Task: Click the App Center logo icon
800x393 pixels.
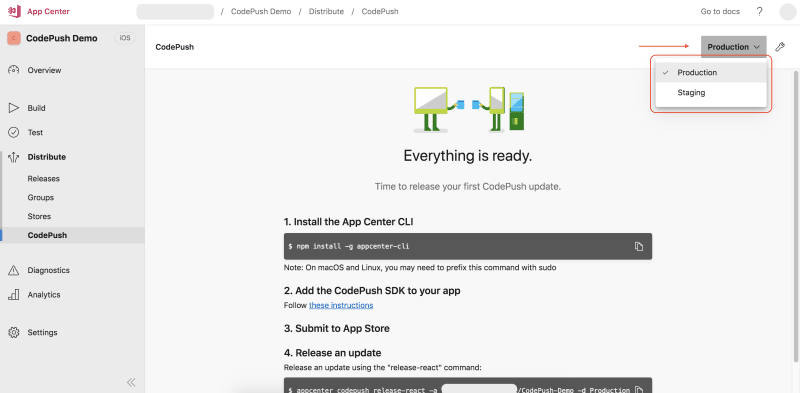Action: (14, 11)
